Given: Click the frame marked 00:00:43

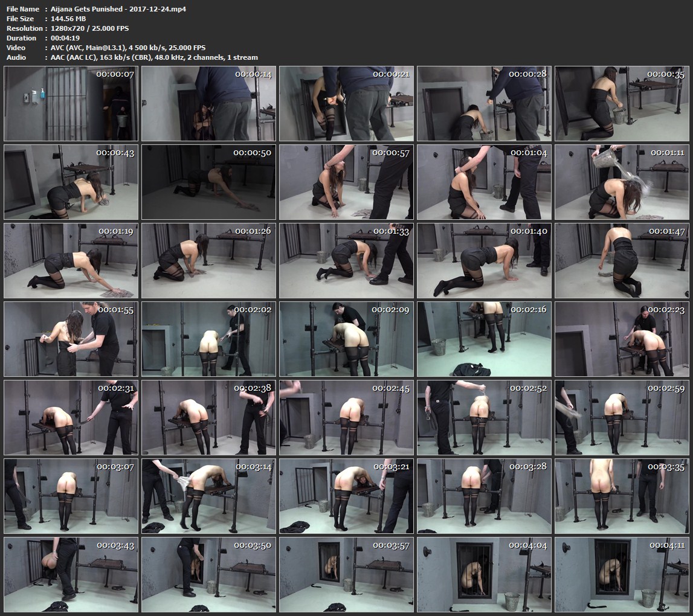Looking at the screenshot, I should click(71, 182).
